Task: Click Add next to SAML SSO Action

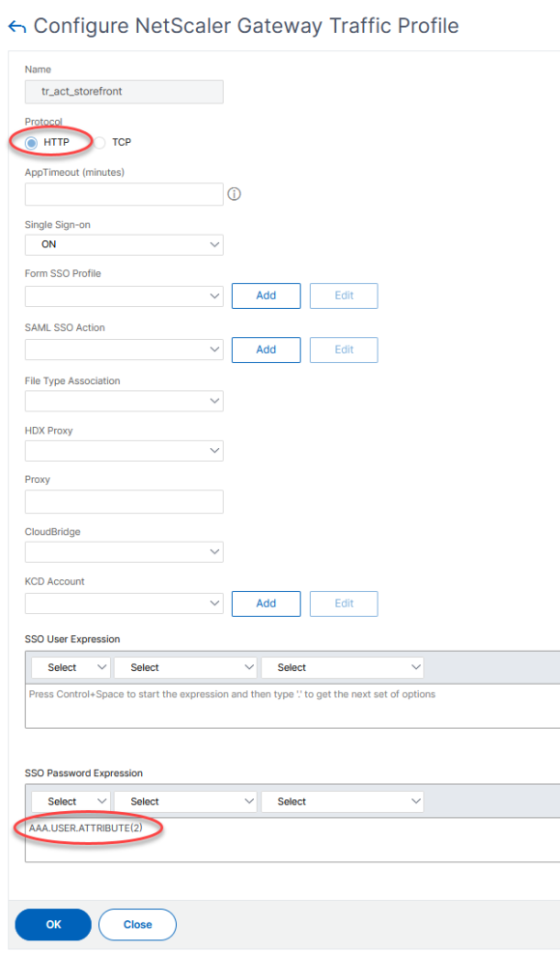Action: (x=266, y=350)
